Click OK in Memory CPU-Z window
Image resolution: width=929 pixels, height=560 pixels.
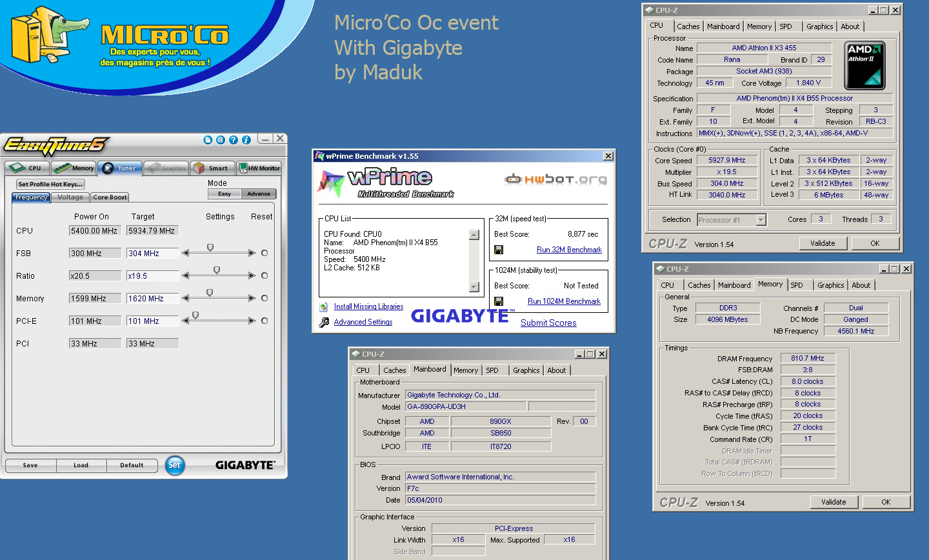coord(886,502)
